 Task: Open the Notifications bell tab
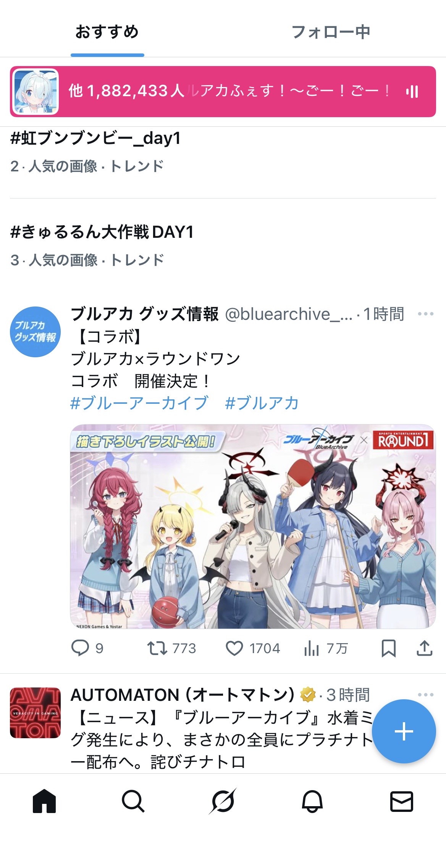[312, 800]
